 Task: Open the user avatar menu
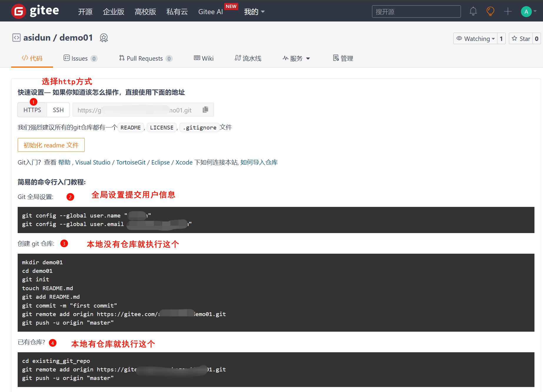pyautogui.click(x=526, y=11)
